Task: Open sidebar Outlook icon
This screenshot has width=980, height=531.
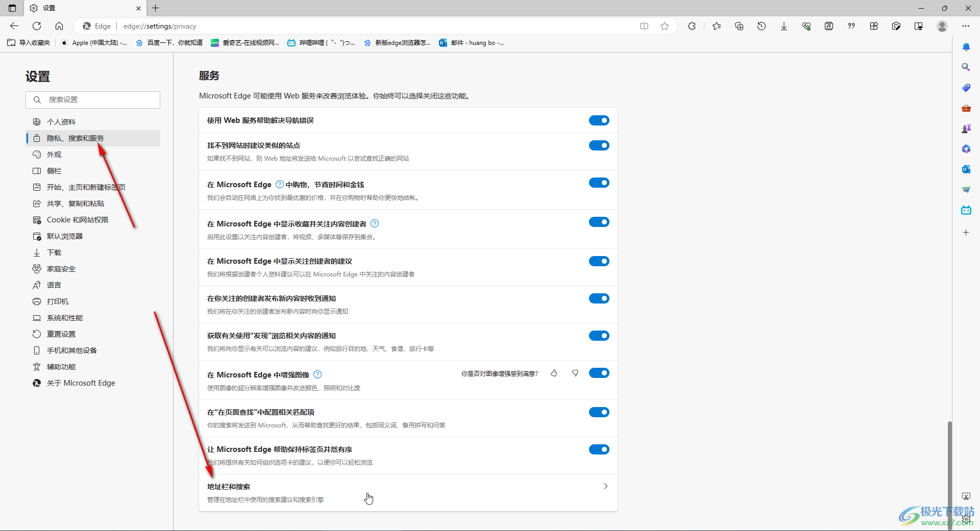Action: tap(966, 169)
